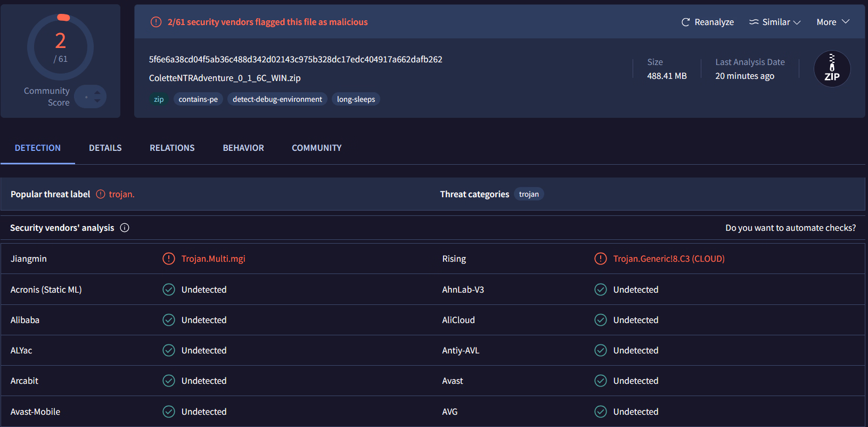Viewport: 868px width, 427px height.
Task: Expand the Similar dropdown chevron
Action: [797, 22]
